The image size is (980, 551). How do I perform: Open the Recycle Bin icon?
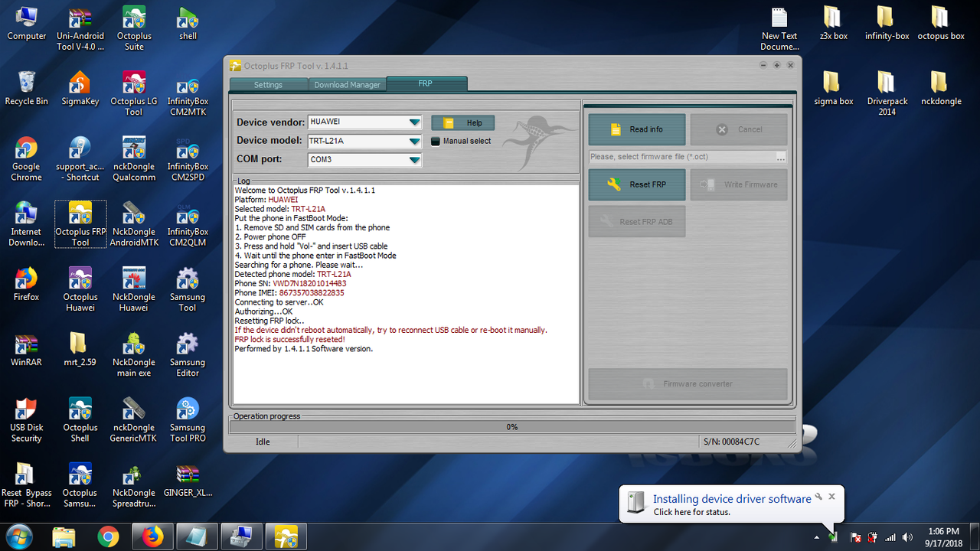pyautogui.click(x=27, y=90)
